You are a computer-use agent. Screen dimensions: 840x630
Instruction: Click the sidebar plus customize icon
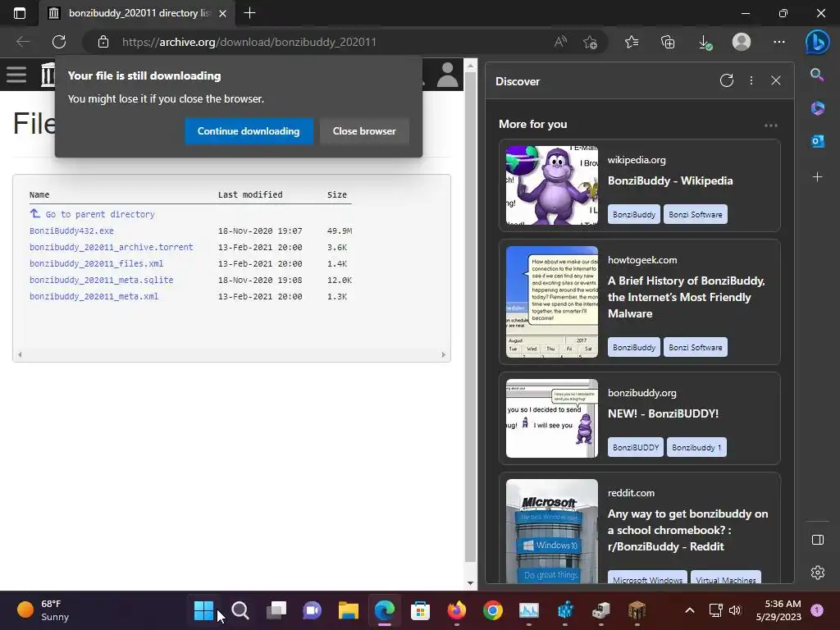pyautogui.click(x=817, y=177)
